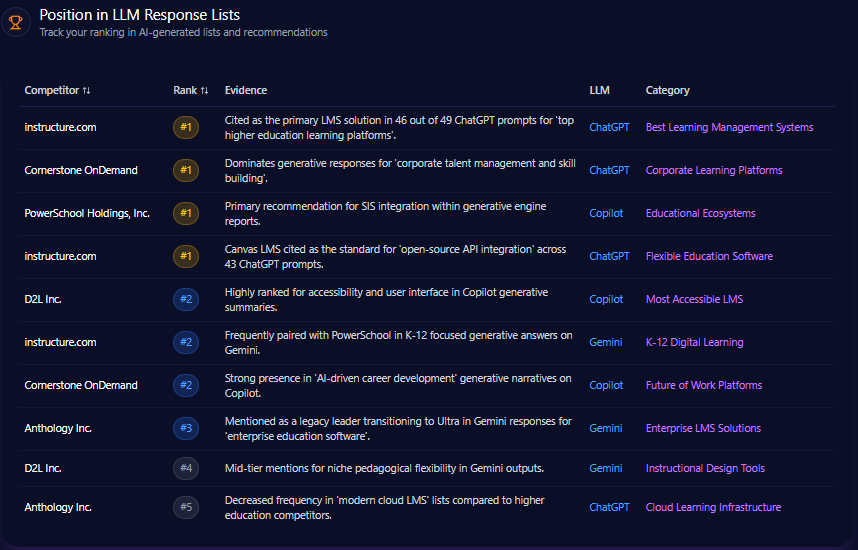Image resolution: width=858 pixels, height=550 pixels.
Task: Click the #1 badge for Cornerstone OnDemand talent management
Action: tap(185, 170)
